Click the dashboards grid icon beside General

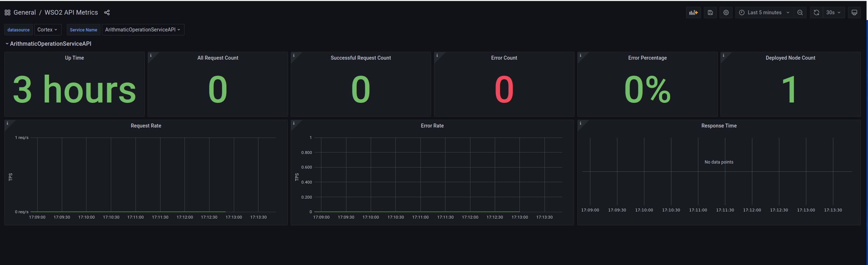pyautogui.click(x=8, y=12)
